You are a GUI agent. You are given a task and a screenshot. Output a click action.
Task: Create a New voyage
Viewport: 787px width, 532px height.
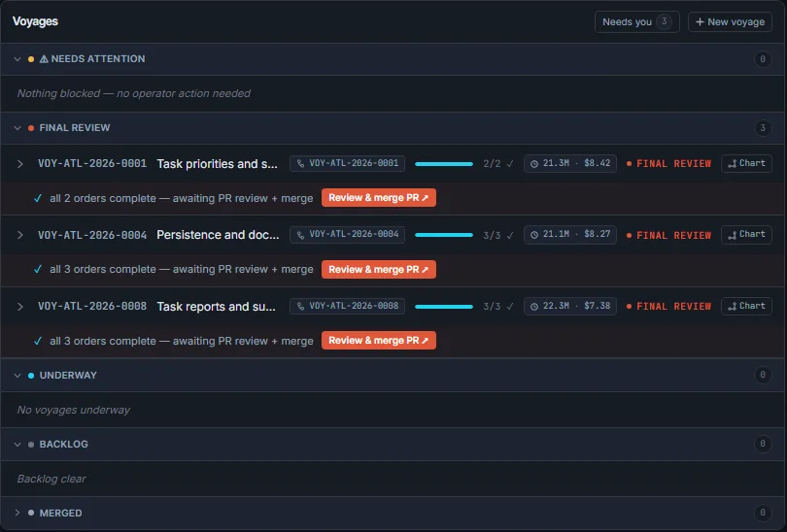click(x=730, y=22)
